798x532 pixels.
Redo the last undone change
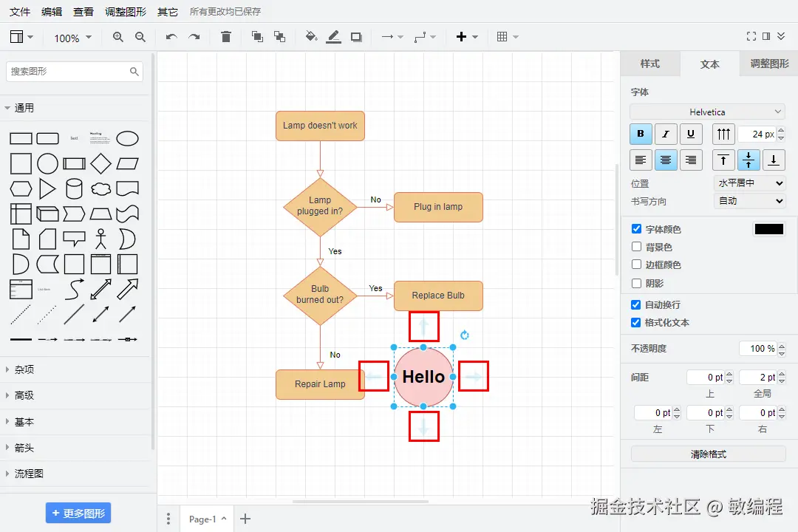pyautogui.click(x=194, y=37)
